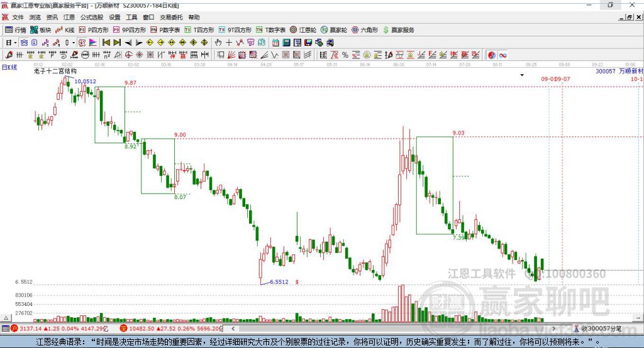Click the floppy disk save icon

[x=308, y=43]
